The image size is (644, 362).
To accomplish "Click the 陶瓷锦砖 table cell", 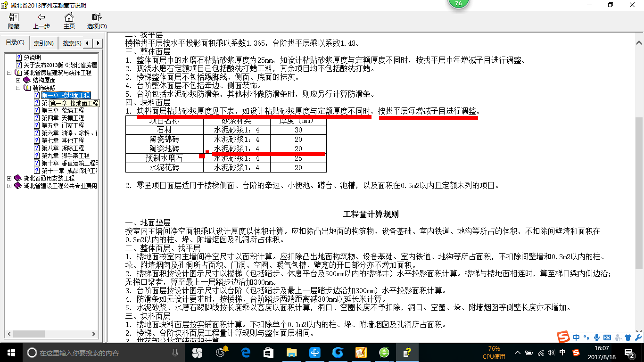I will (164, 139).
